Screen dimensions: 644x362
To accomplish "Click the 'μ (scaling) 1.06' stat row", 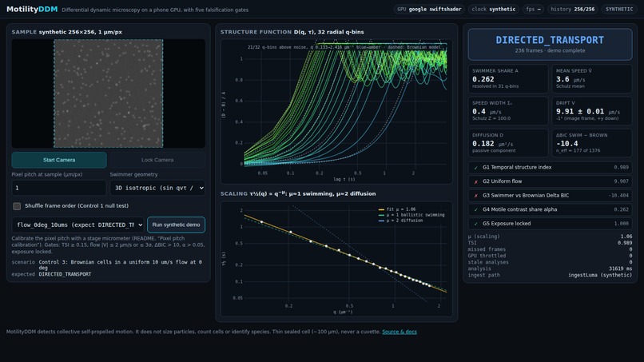I will point(550,237).
